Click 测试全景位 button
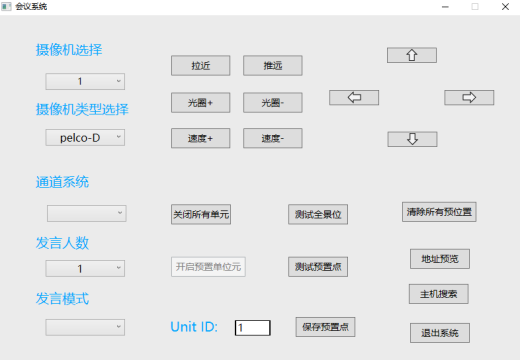The image size is (521, 361). [318, 214]
